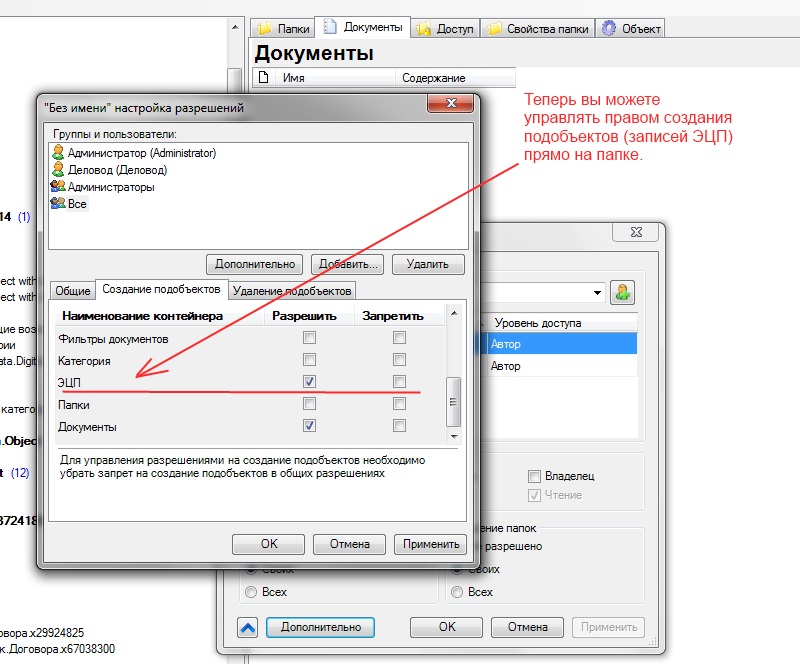Uncheck allow for ЭЦП
The image size is (800, 664).
309,382
